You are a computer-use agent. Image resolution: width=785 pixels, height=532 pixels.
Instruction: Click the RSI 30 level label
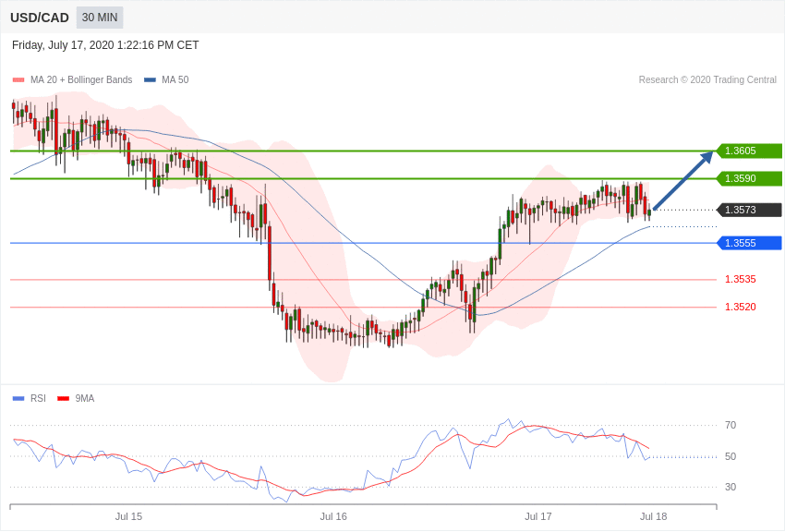click(731, 487)
